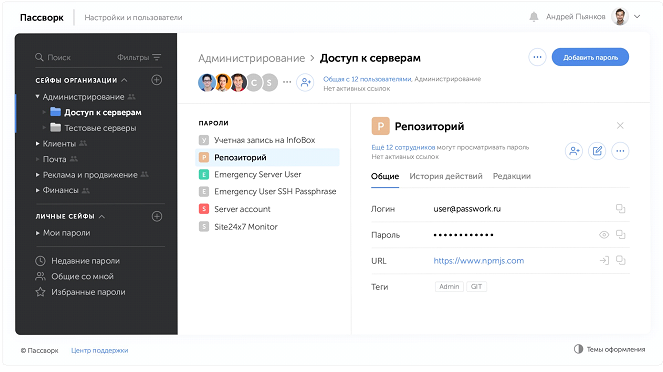Switch to the Редакции tab
The width and height of the screenshot is (663, 372).
[x=512, y=176]
